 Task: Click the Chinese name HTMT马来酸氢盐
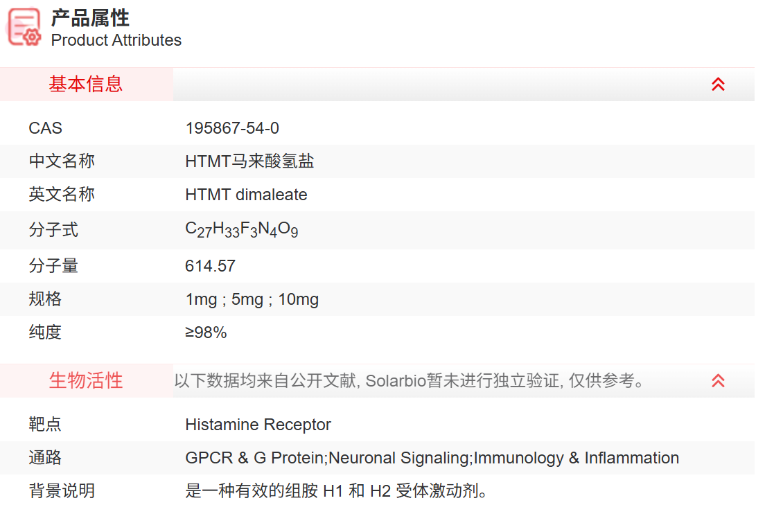pos(249,161)
